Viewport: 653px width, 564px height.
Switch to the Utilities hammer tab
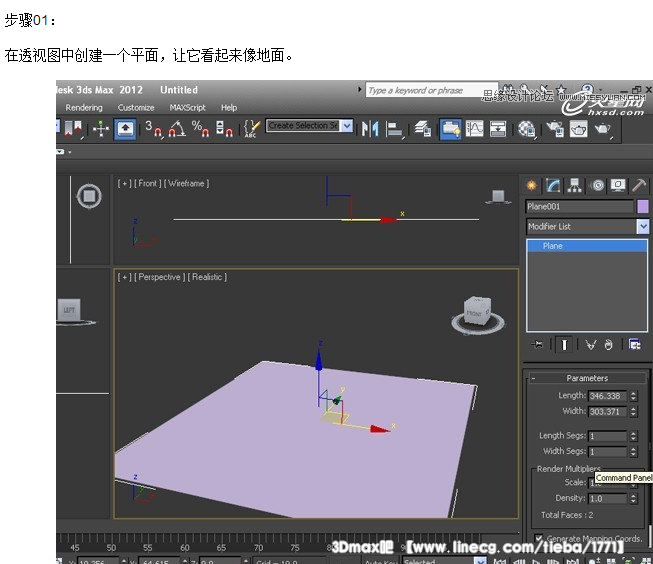pyautogui.click(x=639, y=185)
